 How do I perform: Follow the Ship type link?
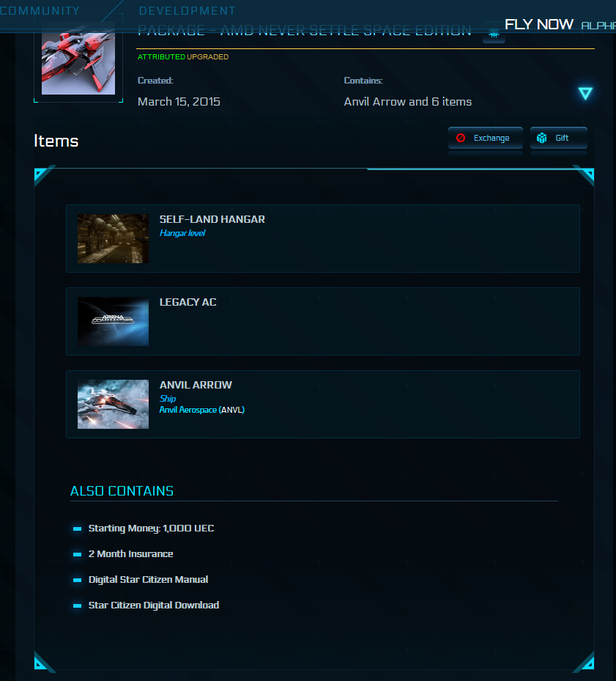pyautogui.click(x=168, y=398)
